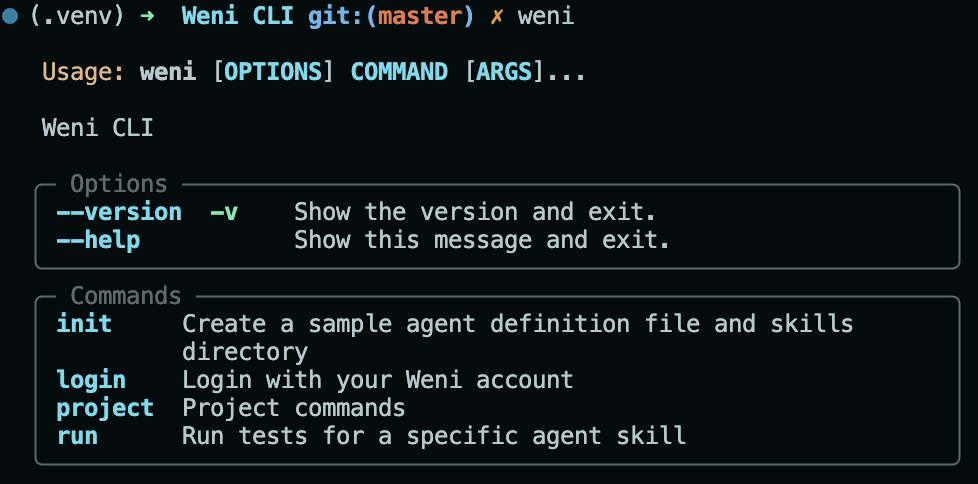Click the --version option flag
The image size is (978, 484).
point(119,212)
